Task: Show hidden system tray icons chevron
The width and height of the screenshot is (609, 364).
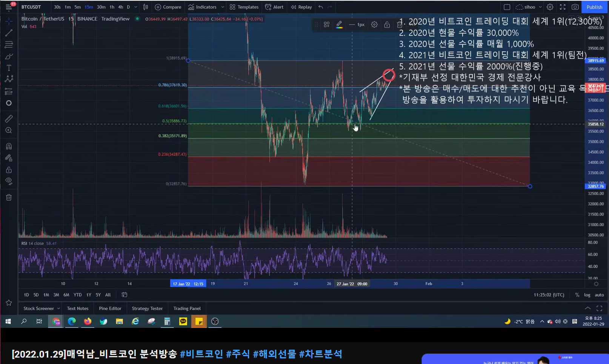Action: tap(542, 321)
